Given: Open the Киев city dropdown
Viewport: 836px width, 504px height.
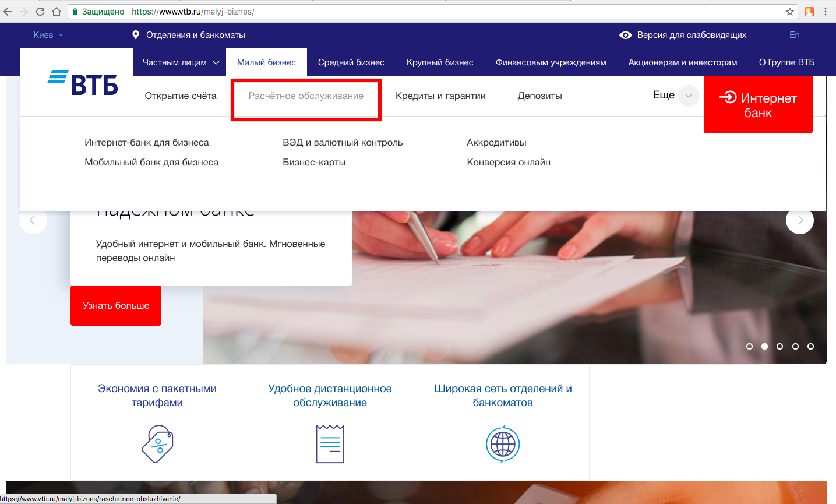Looking at the screenshot, I should click(48, 35).
